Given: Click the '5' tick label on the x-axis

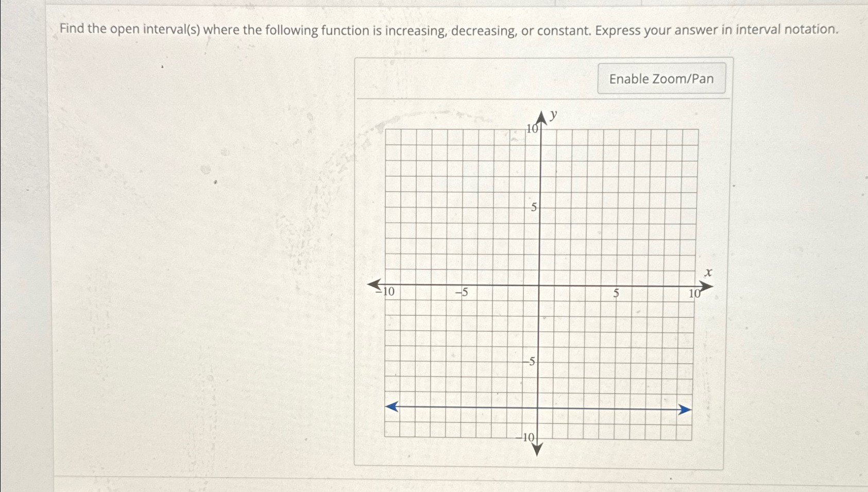Looking at the screenshot, I should tap(615, 293).
